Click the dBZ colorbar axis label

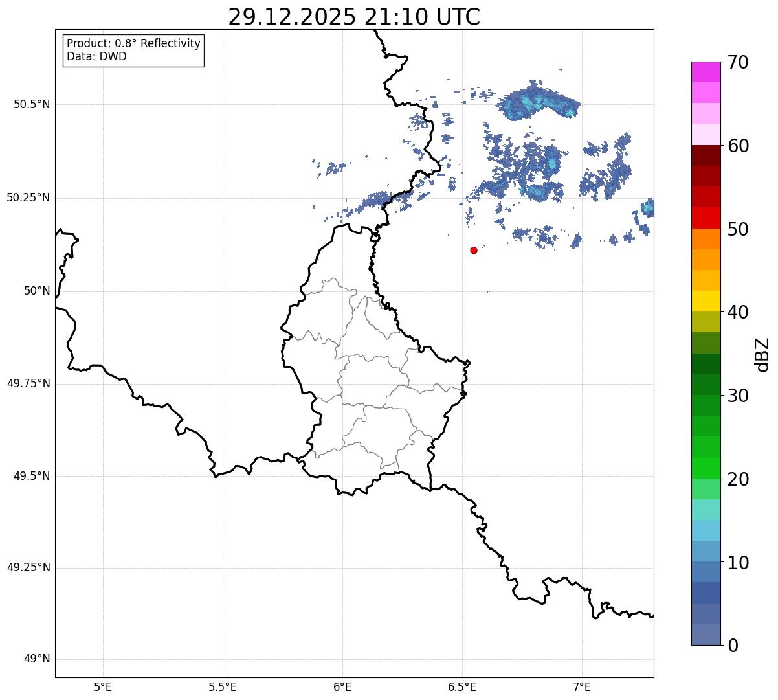762,354
